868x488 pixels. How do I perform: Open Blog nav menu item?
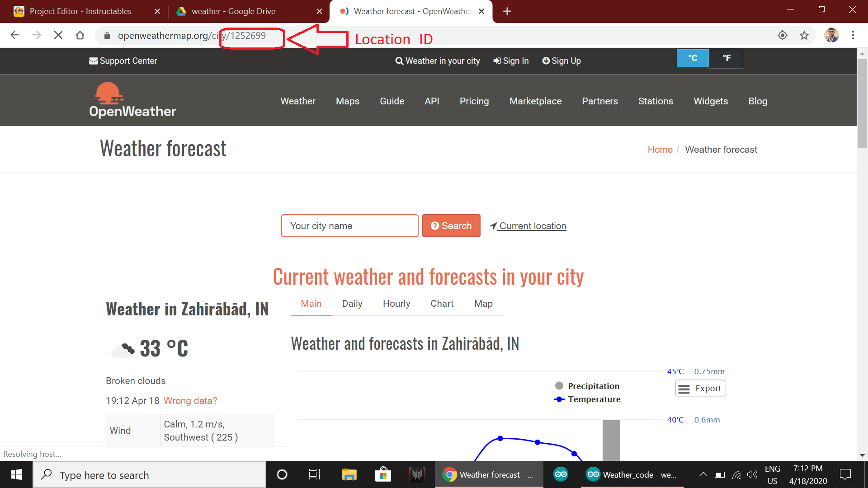758,101
